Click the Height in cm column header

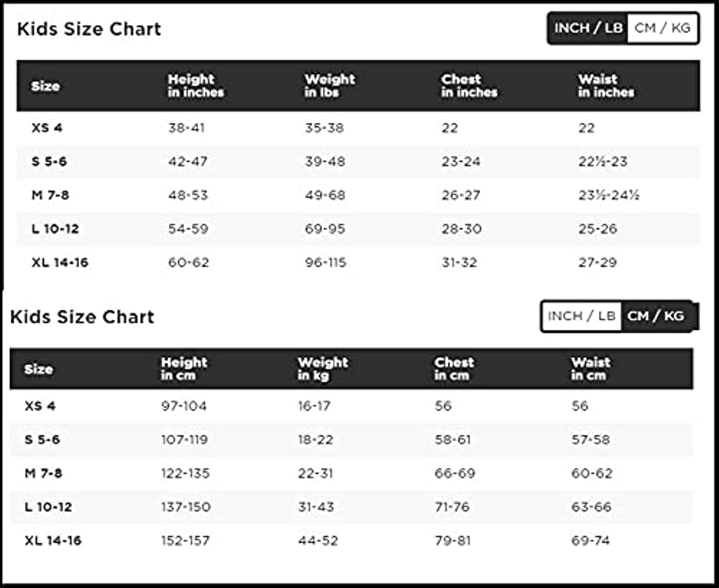pos(184,369)
